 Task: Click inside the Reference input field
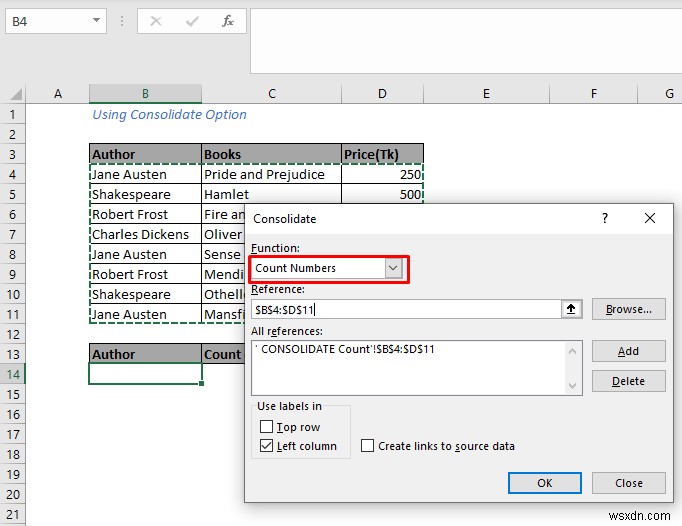coord(406,309)
